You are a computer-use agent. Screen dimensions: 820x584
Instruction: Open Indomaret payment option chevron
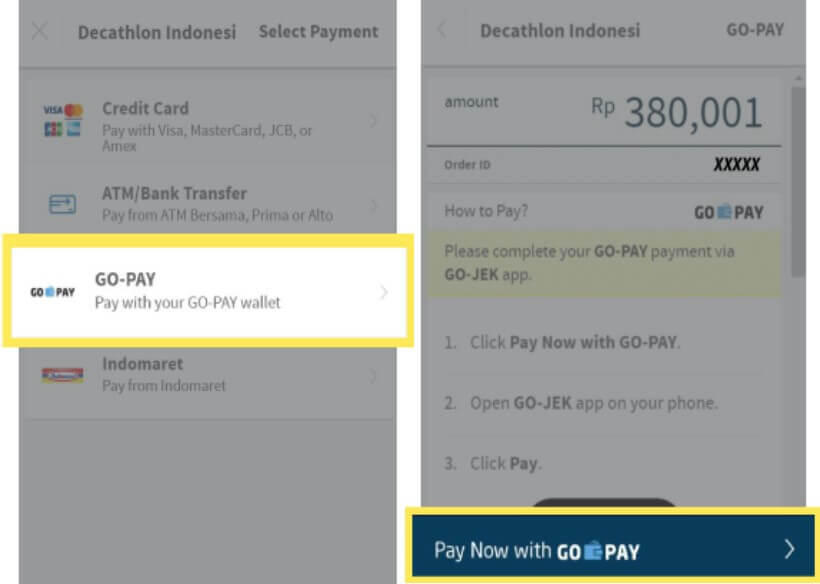[373, 375]
